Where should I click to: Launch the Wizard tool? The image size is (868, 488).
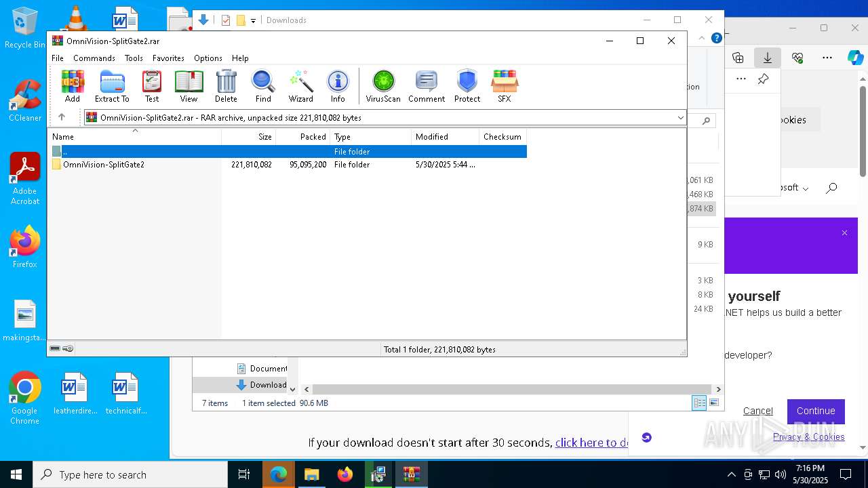pyautogui.click(x=300, y=86)
